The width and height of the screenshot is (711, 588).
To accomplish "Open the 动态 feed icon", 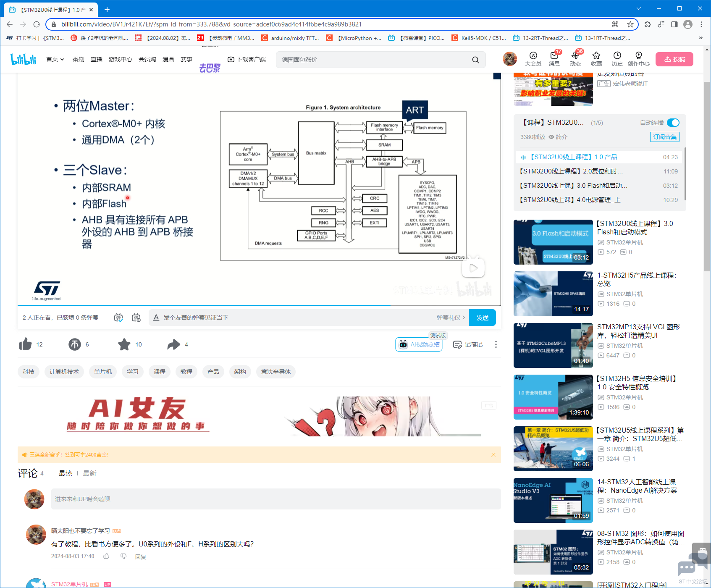I will click(575, 59).
